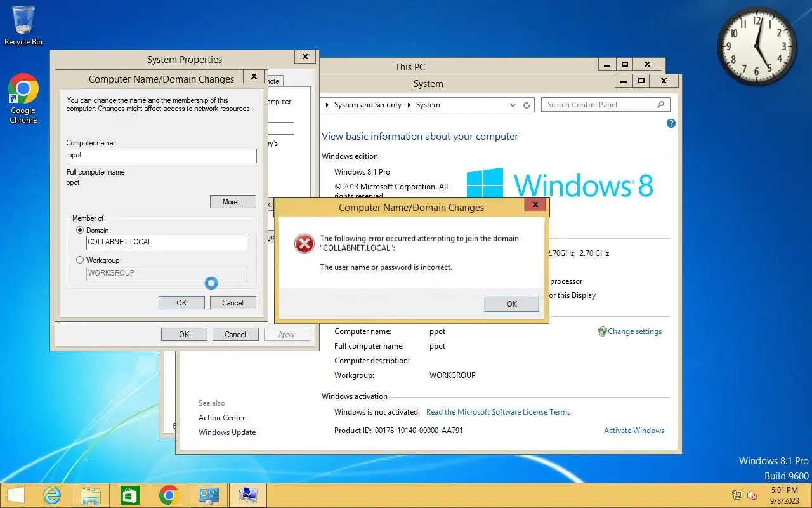The height and width of the screenshot is (508, 812).
Task: Click the red error icon in the dialog
Action: pos(304,243)
